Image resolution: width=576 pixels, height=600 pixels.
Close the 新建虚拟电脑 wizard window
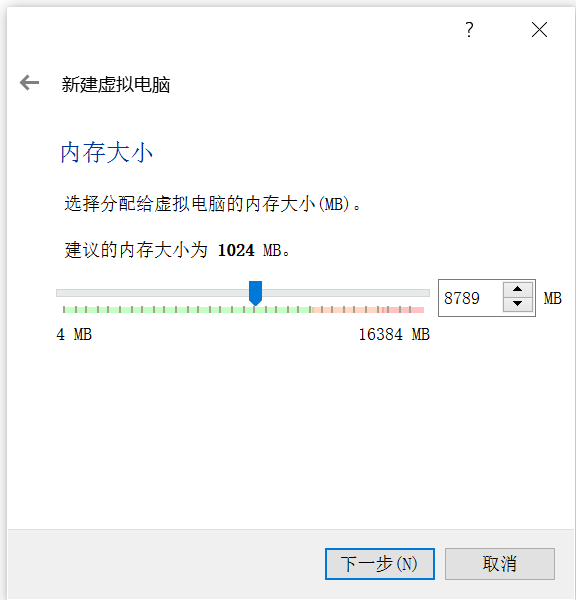(x=539, y=29)
